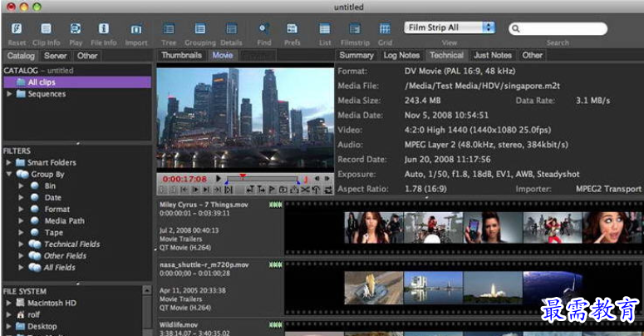
Task: Open the Log Notes tab
Action: tap(401, 55)
